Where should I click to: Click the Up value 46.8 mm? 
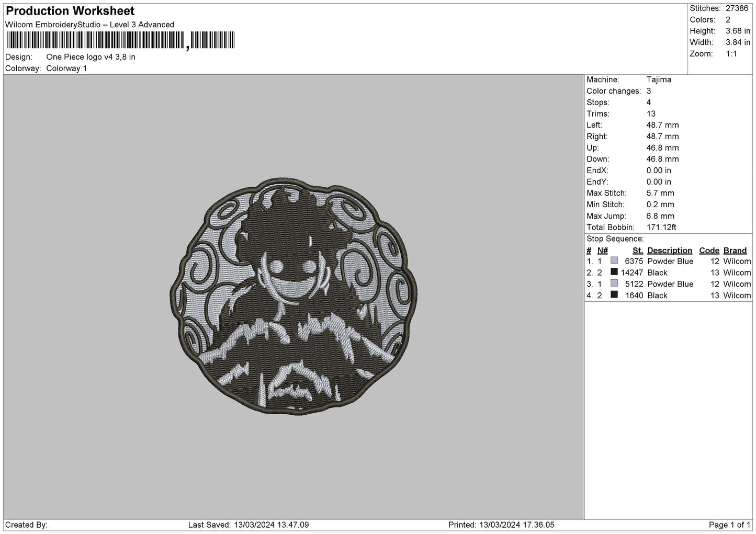pos(662,148)
